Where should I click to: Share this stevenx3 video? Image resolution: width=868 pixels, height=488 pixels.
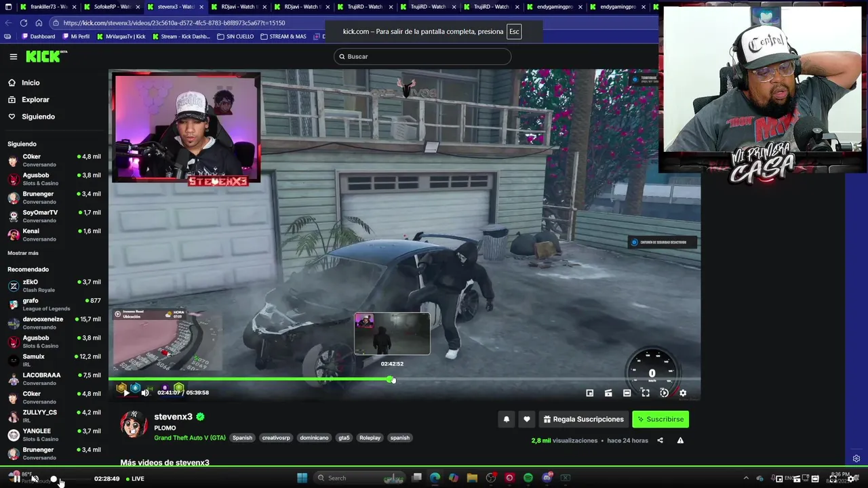point(660,441)
